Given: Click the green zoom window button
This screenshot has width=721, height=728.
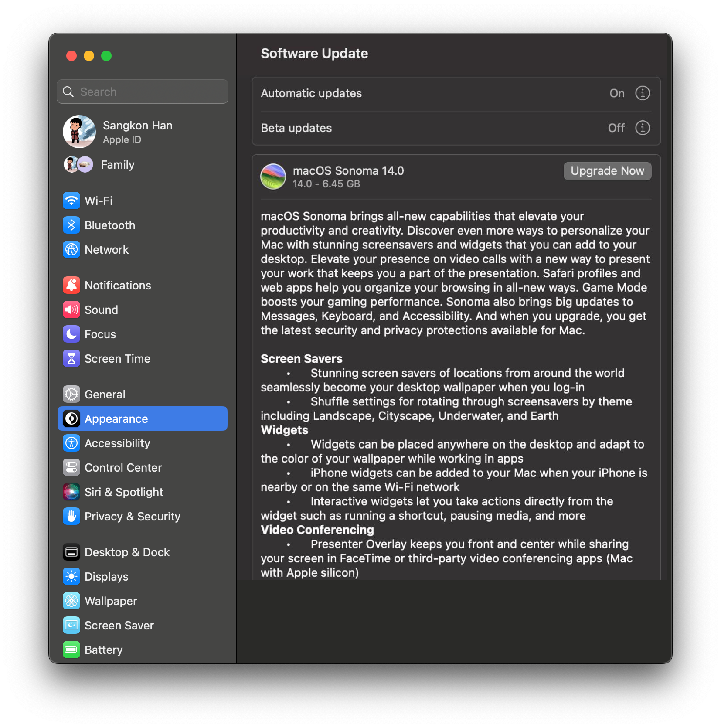Looking at the screenshot, I should tap(106, 56).
